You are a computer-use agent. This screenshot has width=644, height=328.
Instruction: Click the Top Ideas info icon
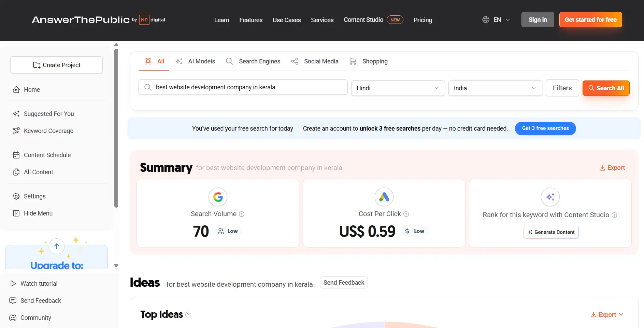pyautogui.click(x=188, y=314)
